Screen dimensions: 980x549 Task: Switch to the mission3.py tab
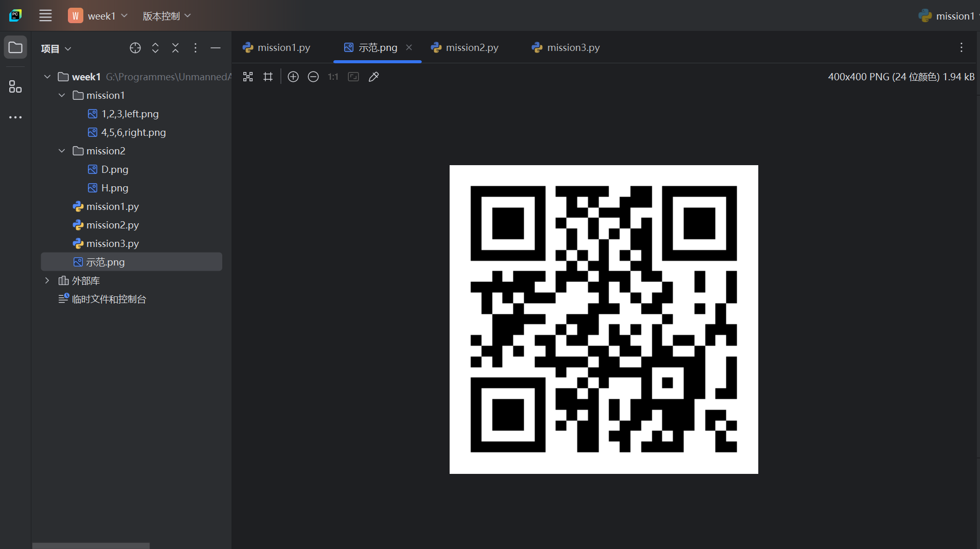[566, 47]
